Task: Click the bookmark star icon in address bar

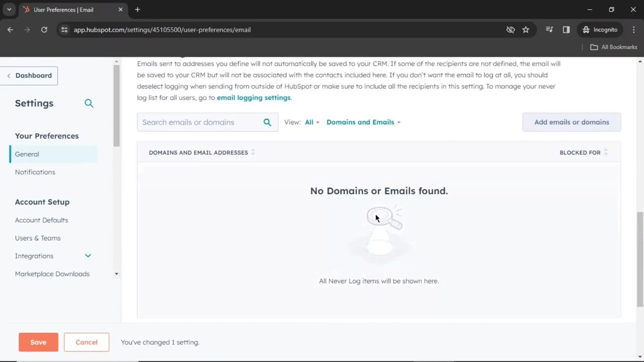Action: click(x=526, y=29)
